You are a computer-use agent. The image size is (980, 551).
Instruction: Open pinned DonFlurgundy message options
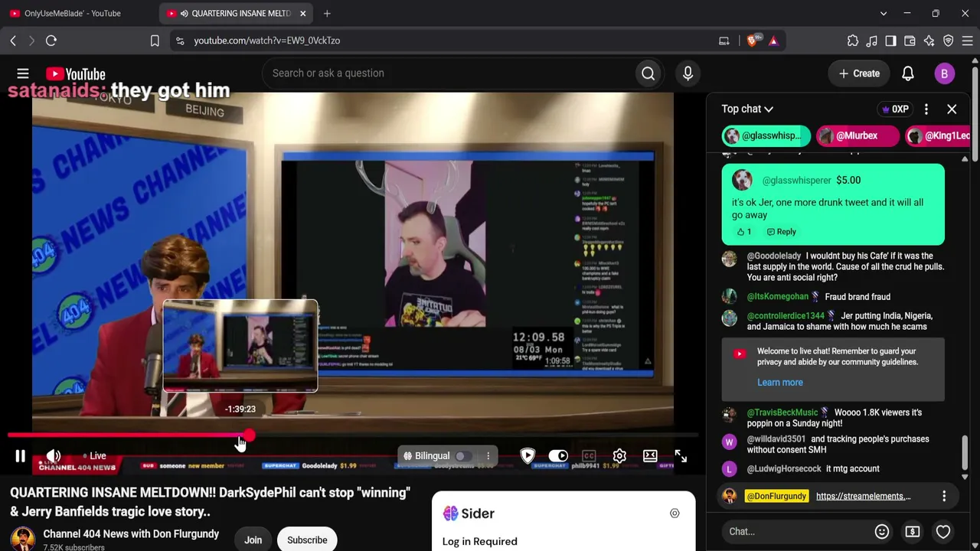coord(944,497)
